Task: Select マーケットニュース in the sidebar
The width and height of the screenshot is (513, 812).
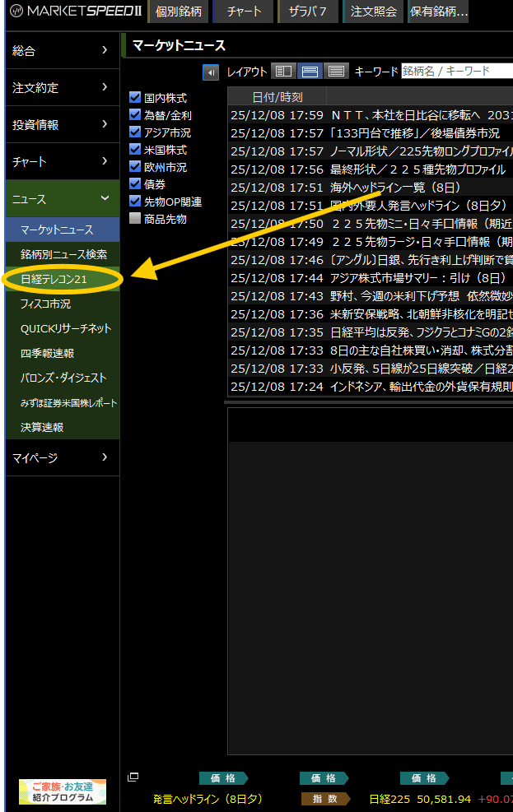Action: click(x=63, y=230)
